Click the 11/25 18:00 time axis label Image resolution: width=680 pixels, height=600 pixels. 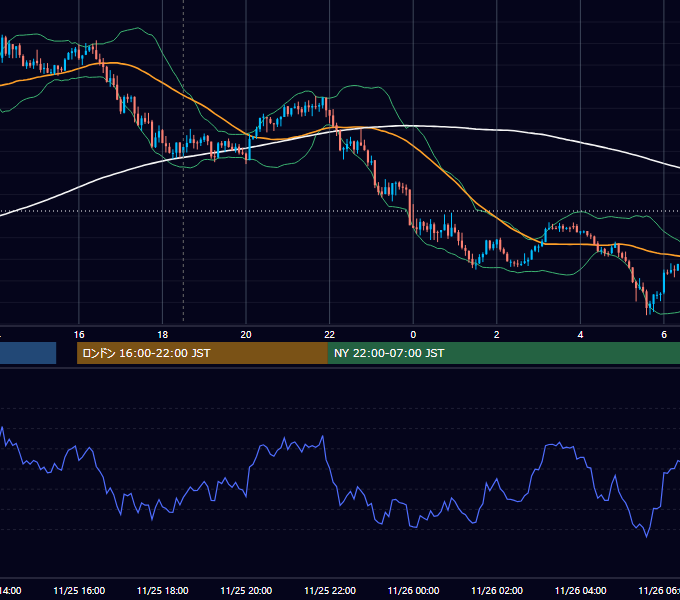click(163, 590)
